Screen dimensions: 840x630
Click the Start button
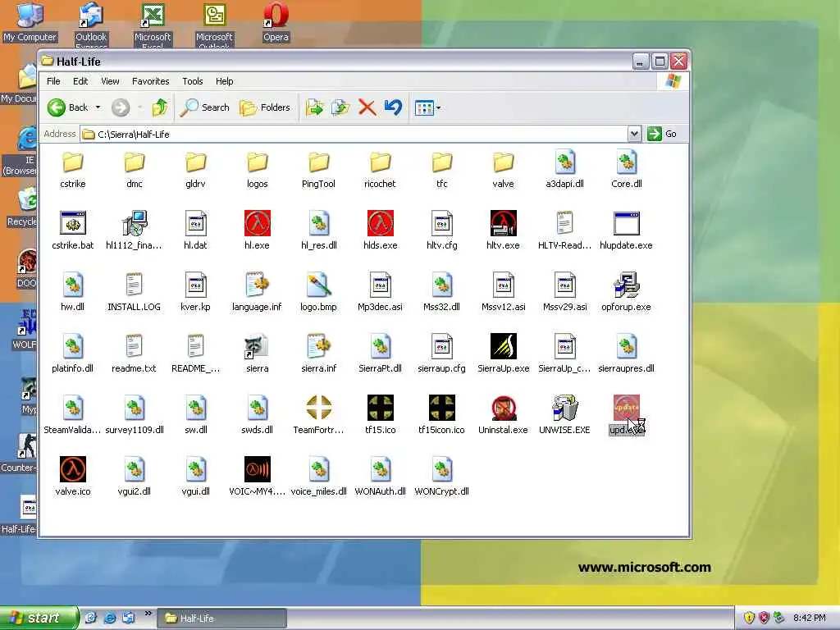39,619
